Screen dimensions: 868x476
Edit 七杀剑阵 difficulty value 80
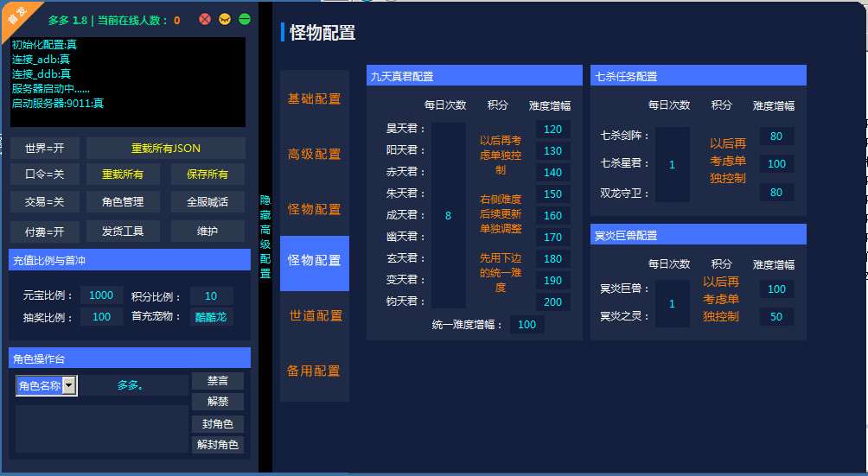[x=776, y=136]
